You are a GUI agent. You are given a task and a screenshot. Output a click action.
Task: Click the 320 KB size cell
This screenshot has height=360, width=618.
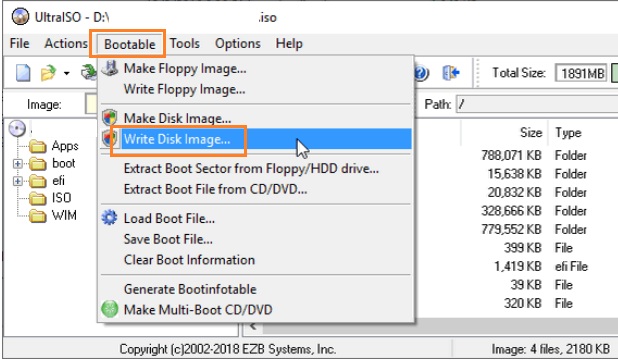click(523, 304)
